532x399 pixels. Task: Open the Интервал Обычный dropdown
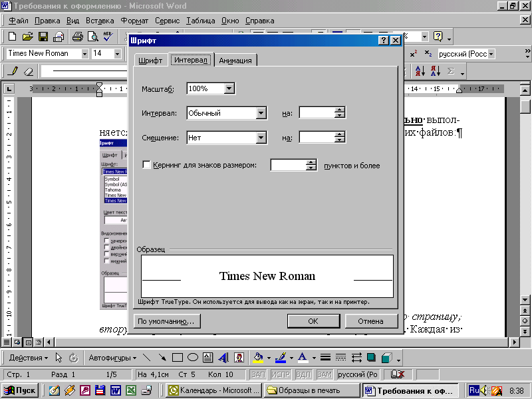point(261,113)
